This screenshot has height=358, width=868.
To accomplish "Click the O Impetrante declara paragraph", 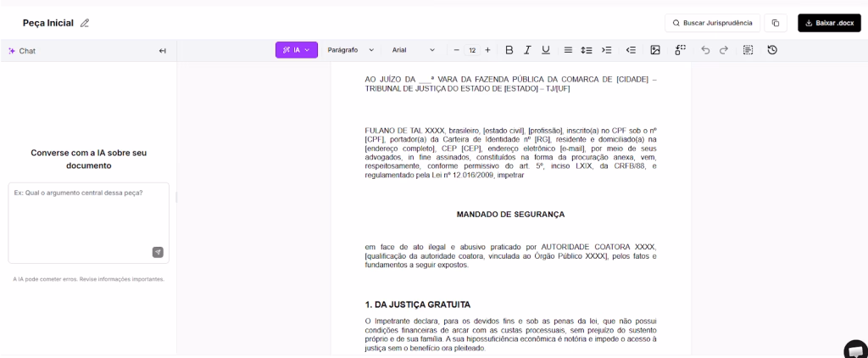I will coord(510,335).
